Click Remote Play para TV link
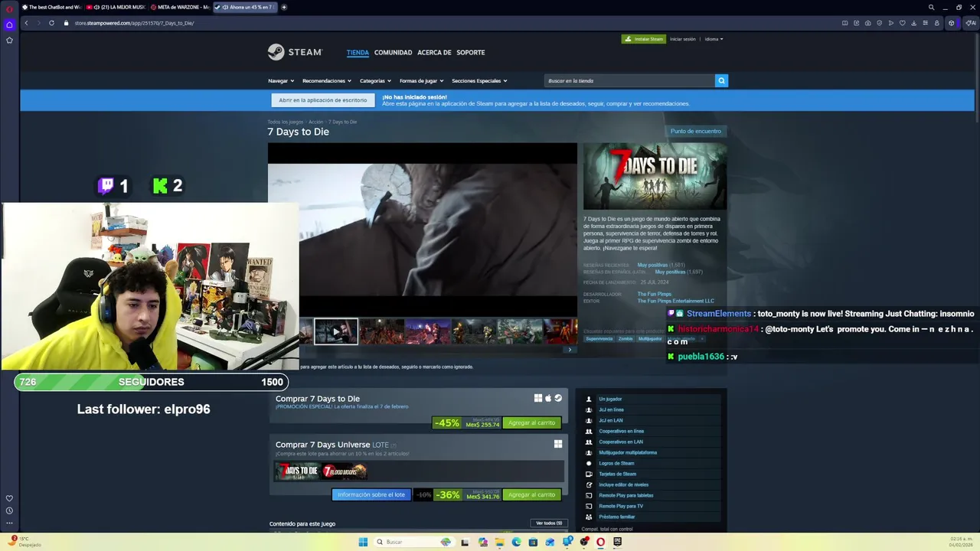This screenshot has height=551, width=980. tap(621, 506)
